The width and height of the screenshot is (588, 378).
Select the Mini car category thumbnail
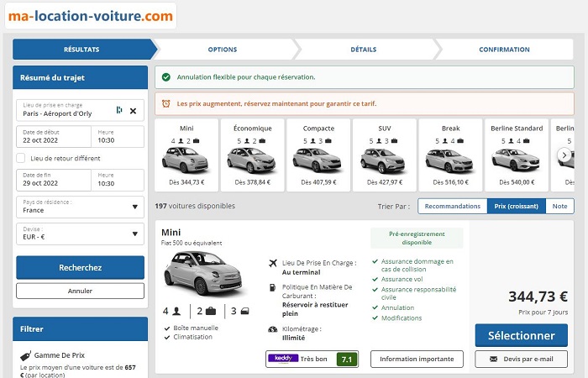(x=186, y=155)
